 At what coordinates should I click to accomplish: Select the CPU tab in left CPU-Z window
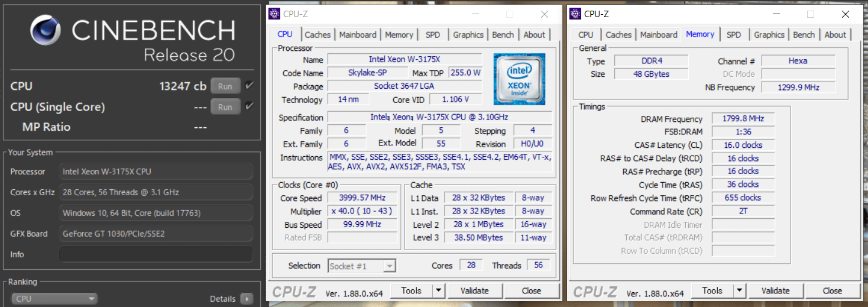pyautogui.click(x=285, y=34)
